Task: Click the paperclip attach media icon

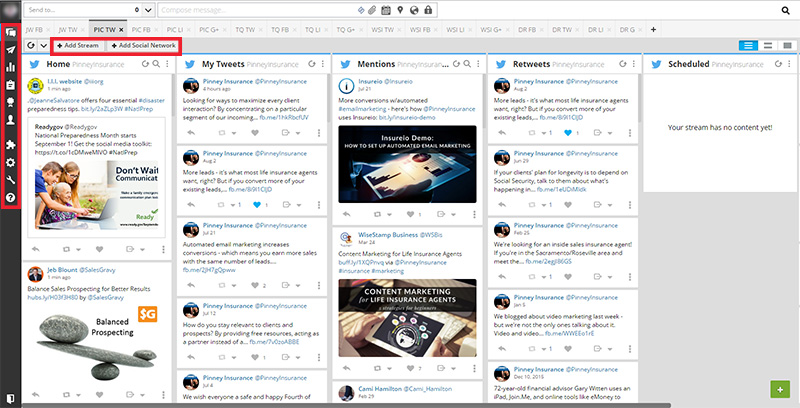Action: 372,10
